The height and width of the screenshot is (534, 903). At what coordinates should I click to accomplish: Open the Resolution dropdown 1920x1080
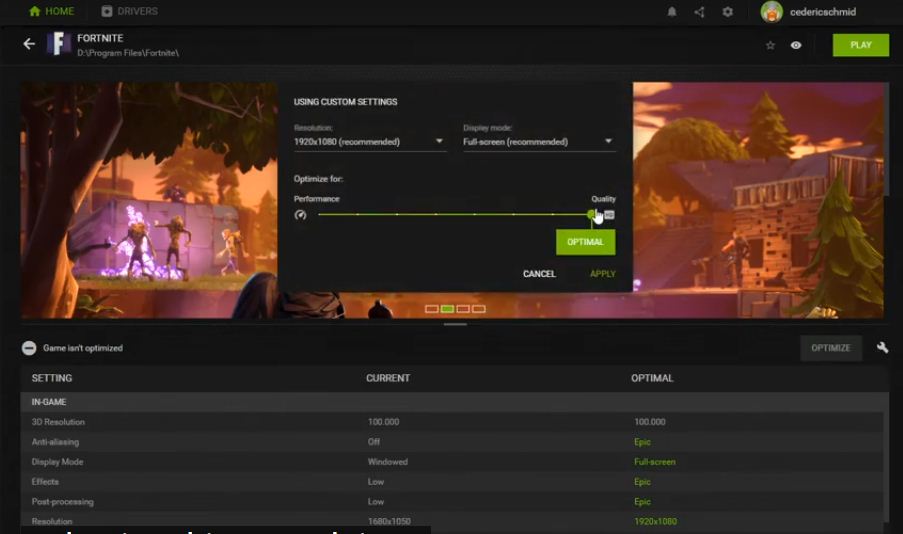click(x=369, y=142)
